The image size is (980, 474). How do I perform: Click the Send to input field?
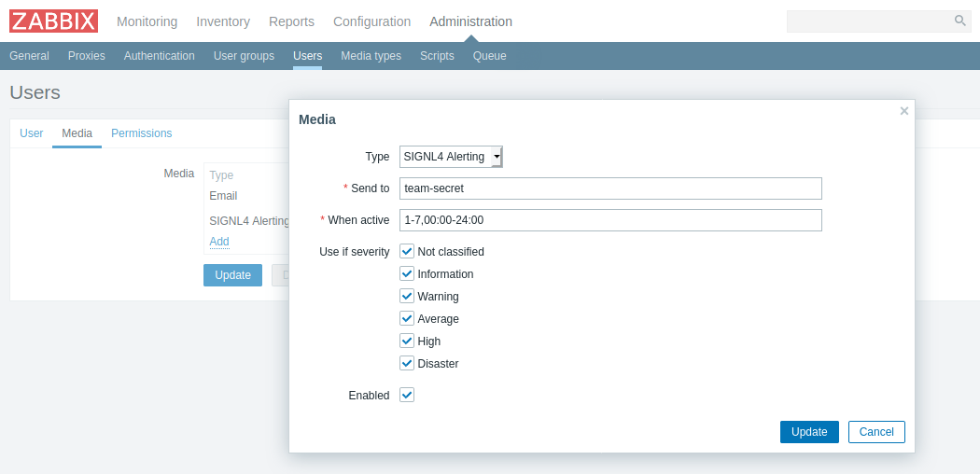point(610,188)
